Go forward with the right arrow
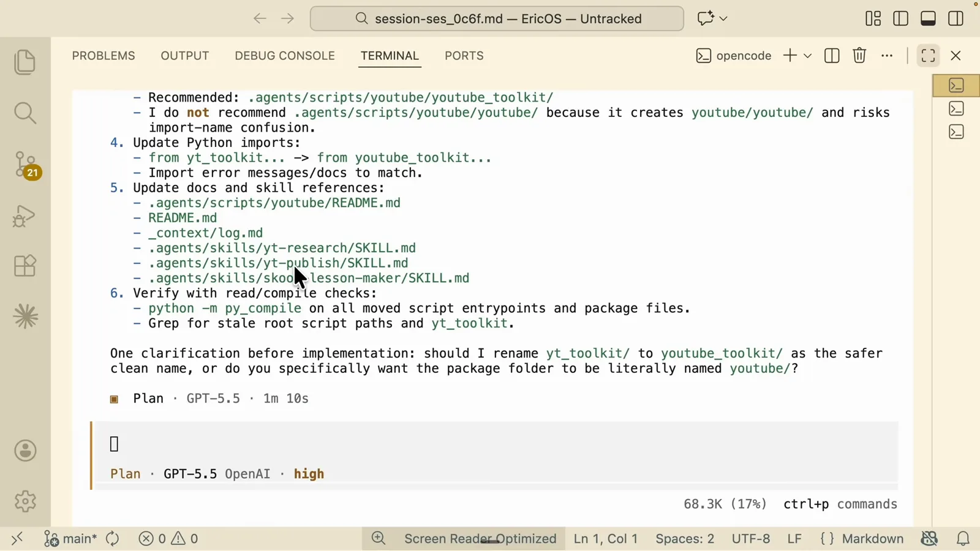The height and width of the screenshot is (551, 980). pos(287,18)
